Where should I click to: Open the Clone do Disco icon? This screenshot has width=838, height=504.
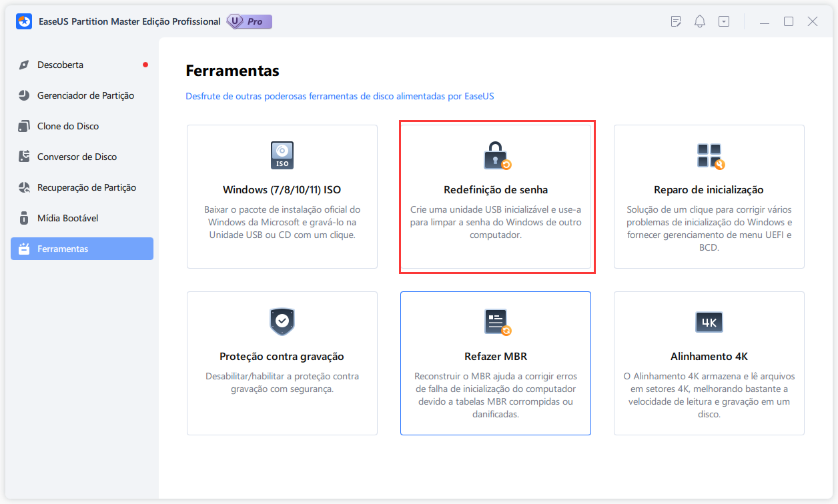24,127
